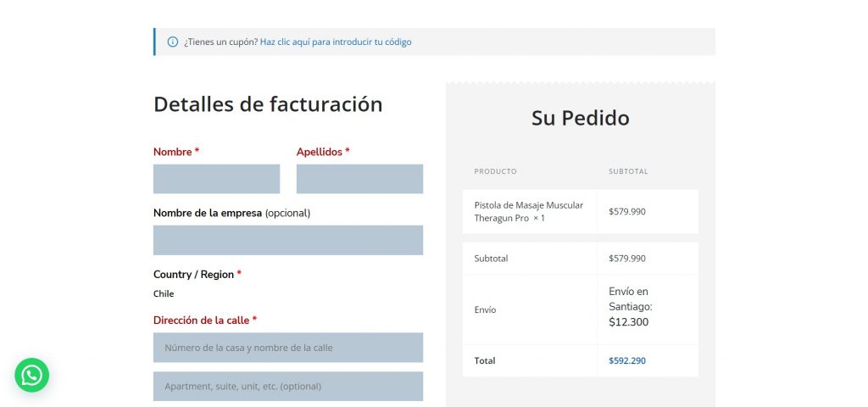Click the Dirección de la calle label

pyautogui.click(x=201, y=321)
